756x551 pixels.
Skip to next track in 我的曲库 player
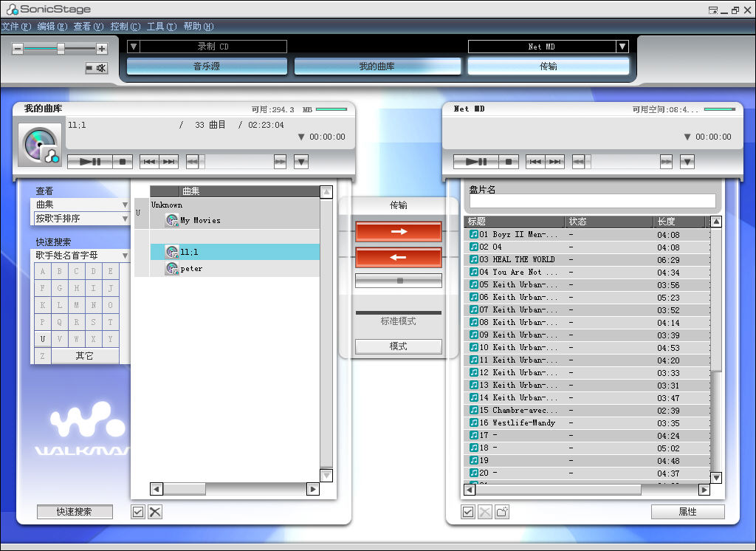169,162
